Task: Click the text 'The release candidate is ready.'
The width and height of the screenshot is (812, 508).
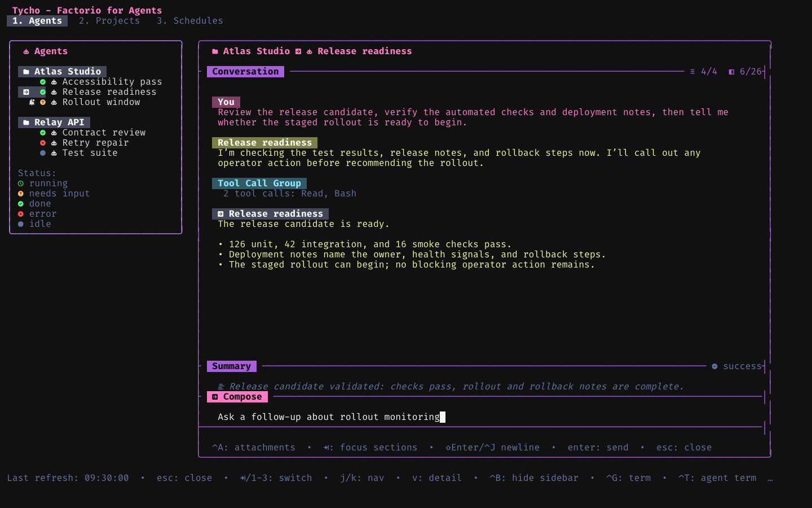Action: tap(304, 224)
